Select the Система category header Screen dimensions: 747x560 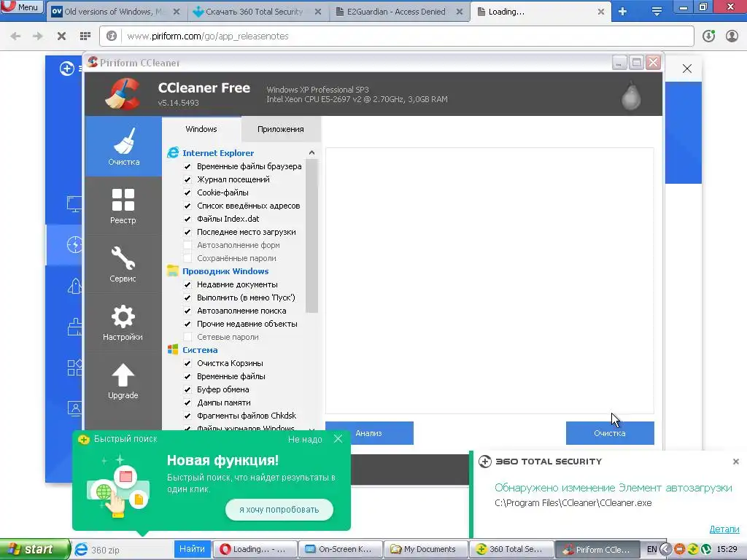click(200, 349)
